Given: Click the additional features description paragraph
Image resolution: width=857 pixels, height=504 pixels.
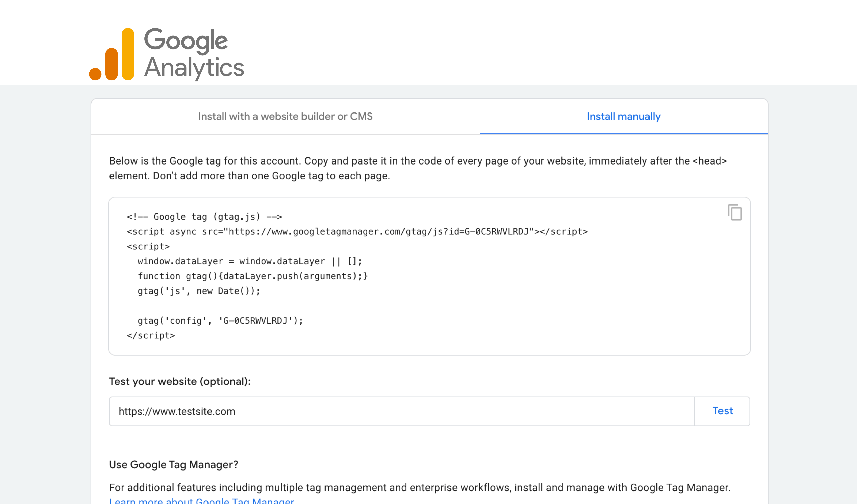Looking at the screenshot, I should [x=419, y=488].
